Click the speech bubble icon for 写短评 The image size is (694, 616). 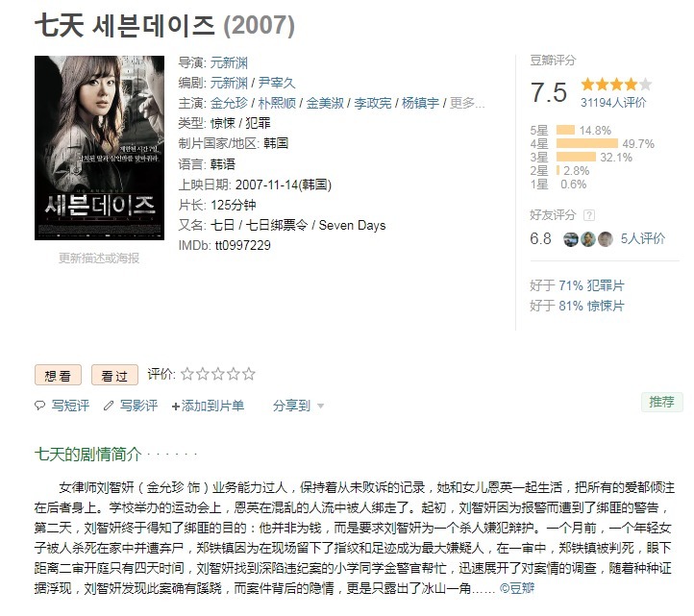(39, 405)
